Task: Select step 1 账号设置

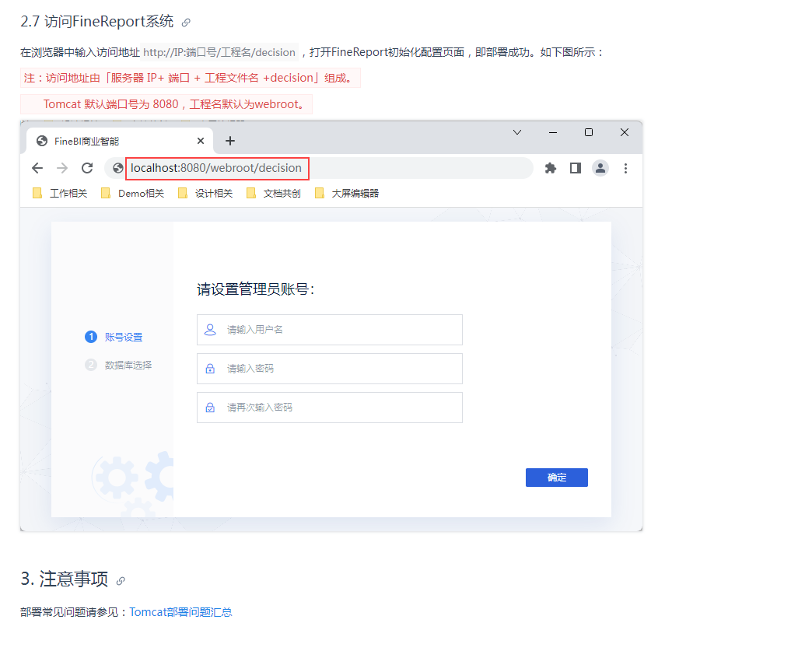Action: coord(114,337)
